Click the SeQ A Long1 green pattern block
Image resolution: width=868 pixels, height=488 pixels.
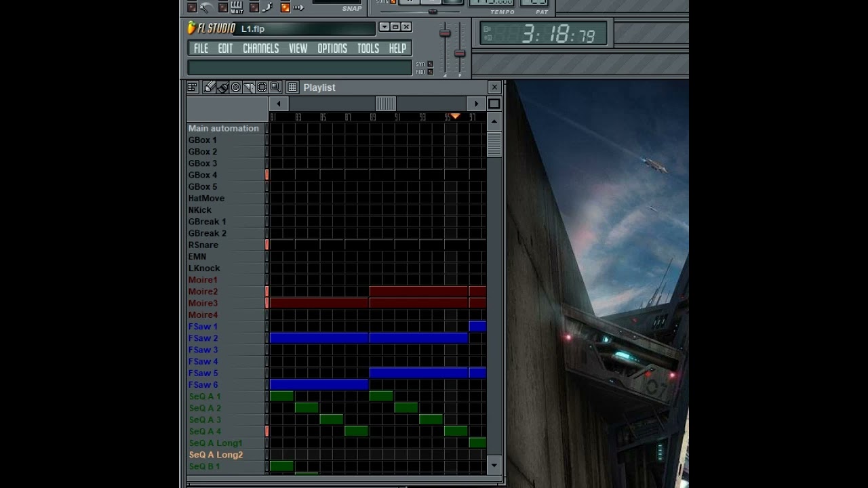point(477,443)
